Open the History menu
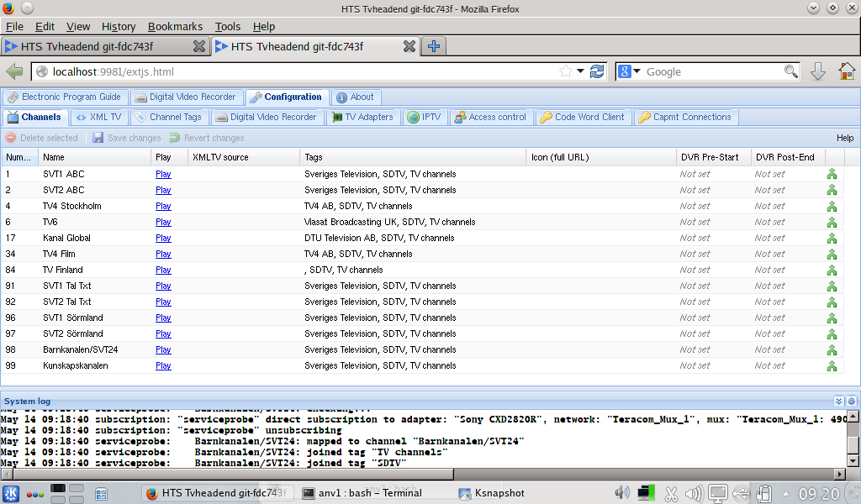Viewport: 861px width, 504px height. click(119, 26)
